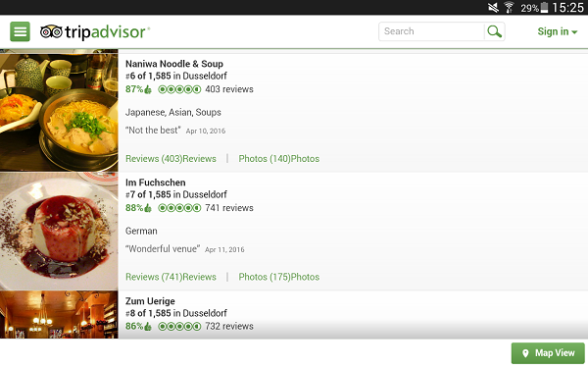The height and width of the screenshot is (368, 588).
Task: Click rating bubbles next to 741 reviews
Action: tap(179, 208)
